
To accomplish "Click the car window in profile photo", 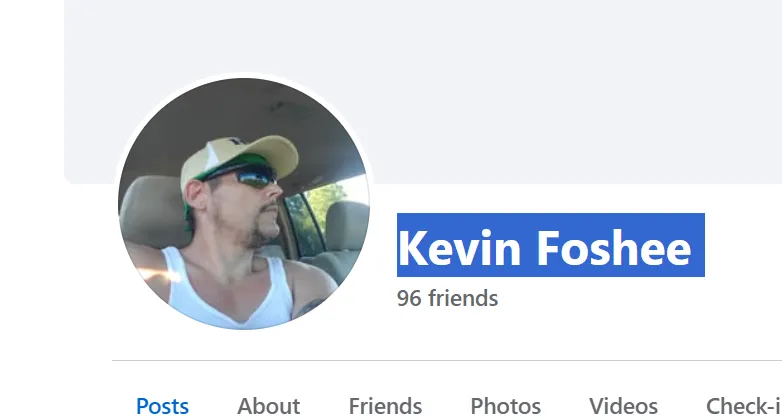I will [319, 214].
